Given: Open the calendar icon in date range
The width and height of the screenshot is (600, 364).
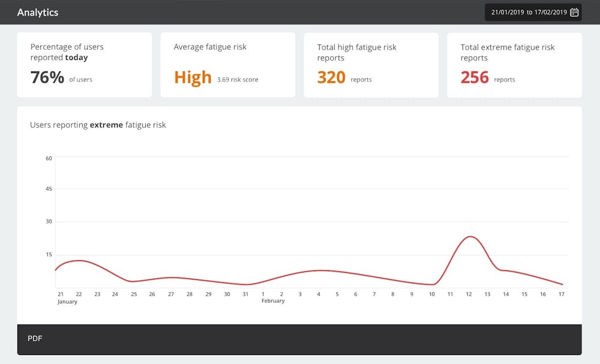Looking at the screenshot, I should pos(574,12).
